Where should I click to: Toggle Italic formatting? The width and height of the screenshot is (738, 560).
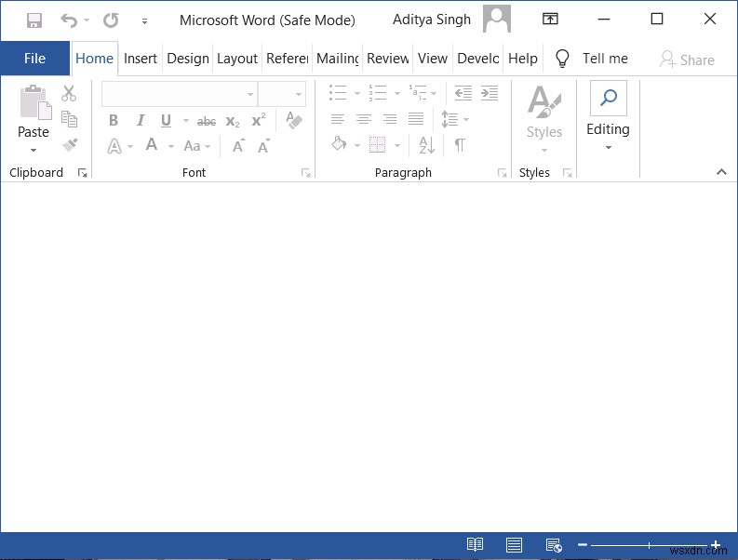tap(141, 120)
